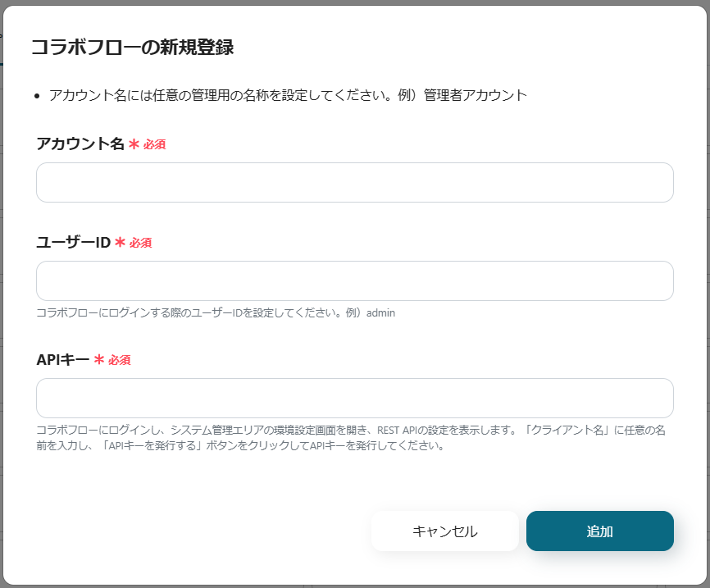Click the hint text mentioning admin
This screenshot has height=588, width=710.
(x=216, y=312)
